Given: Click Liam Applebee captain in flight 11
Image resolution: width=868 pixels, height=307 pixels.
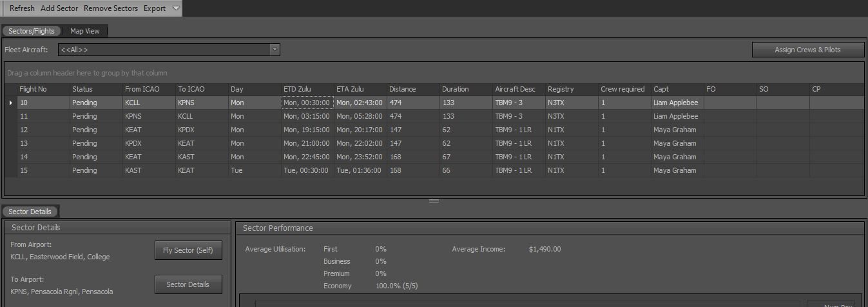Looking at the screenshot, I should click(x=677, y=116).
